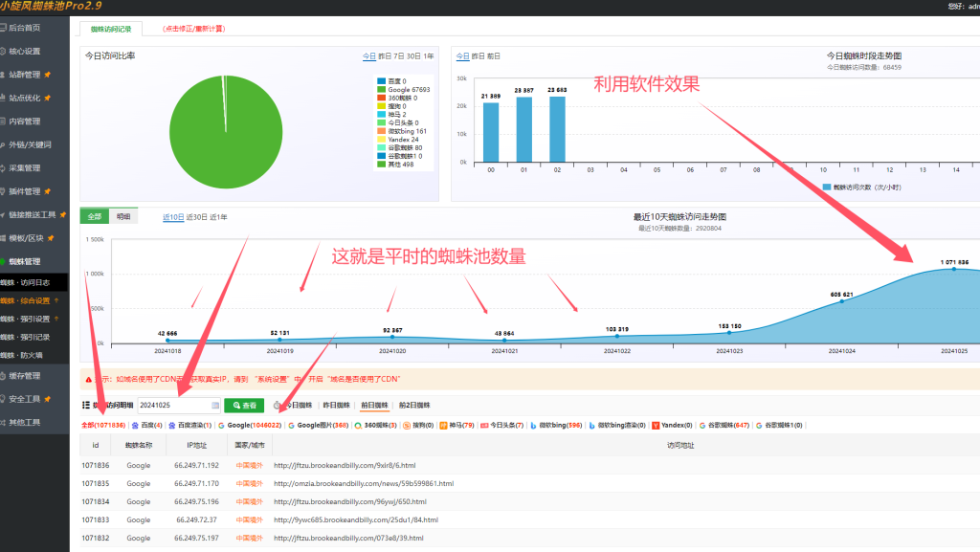Viewport: 980px width, 552px height.
Task: Filter by 搜狗(0) spider
Action: click(x=418, y=425)
